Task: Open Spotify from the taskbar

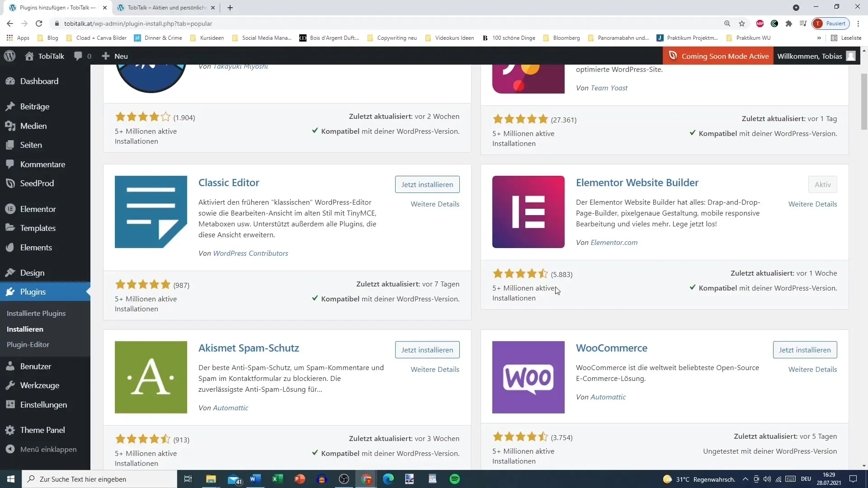Action: click(455, 479)
